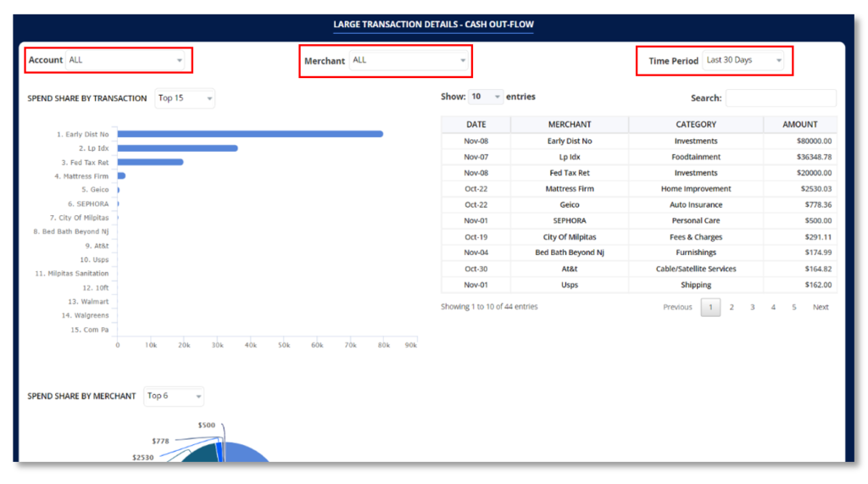Click the Usps merchant table cell
The height and width of the screenshot is (484, 868).
[x=569, y=285]
